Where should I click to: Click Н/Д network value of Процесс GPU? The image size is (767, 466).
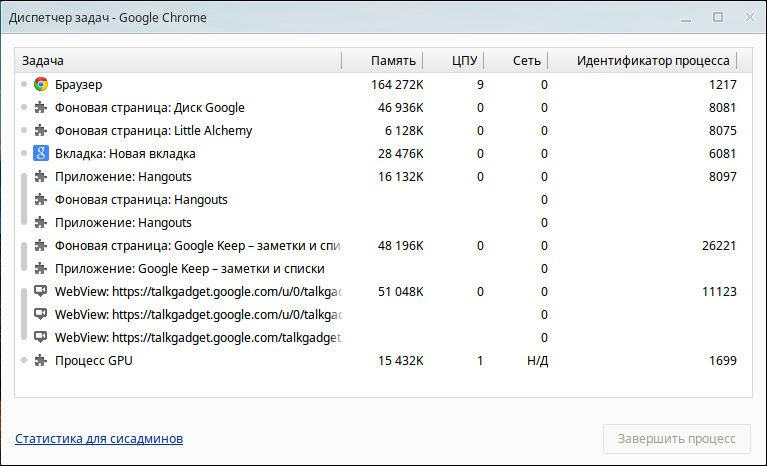[x=537, y=360]
